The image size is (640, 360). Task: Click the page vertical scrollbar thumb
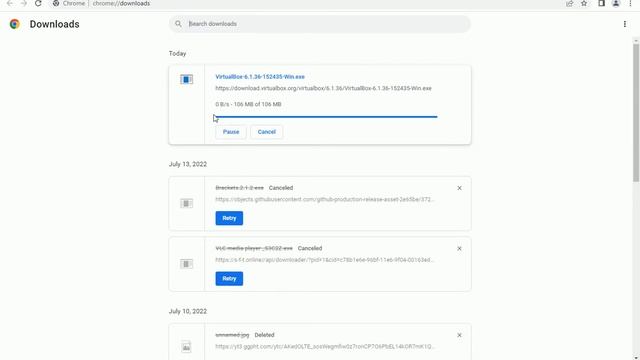coord(636,112)
